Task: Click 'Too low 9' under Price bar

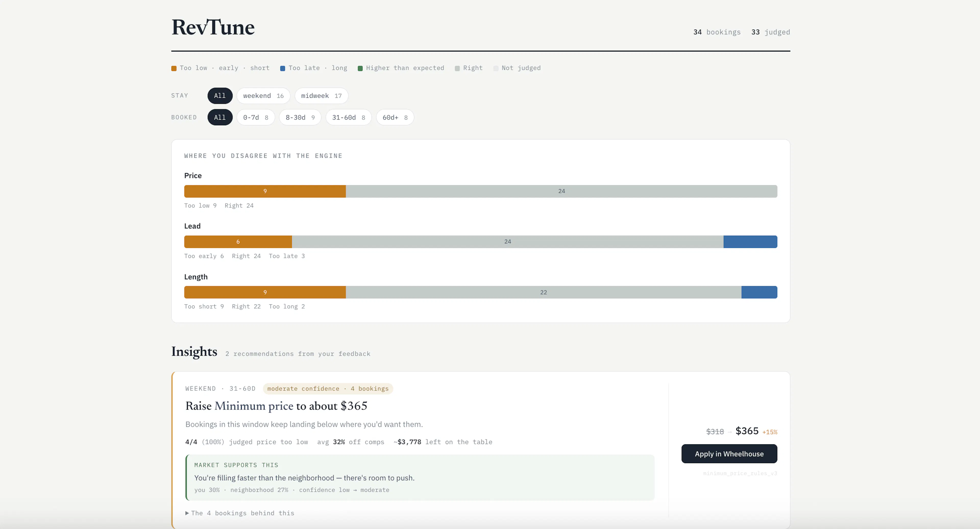Action: (x=201, y=205)
